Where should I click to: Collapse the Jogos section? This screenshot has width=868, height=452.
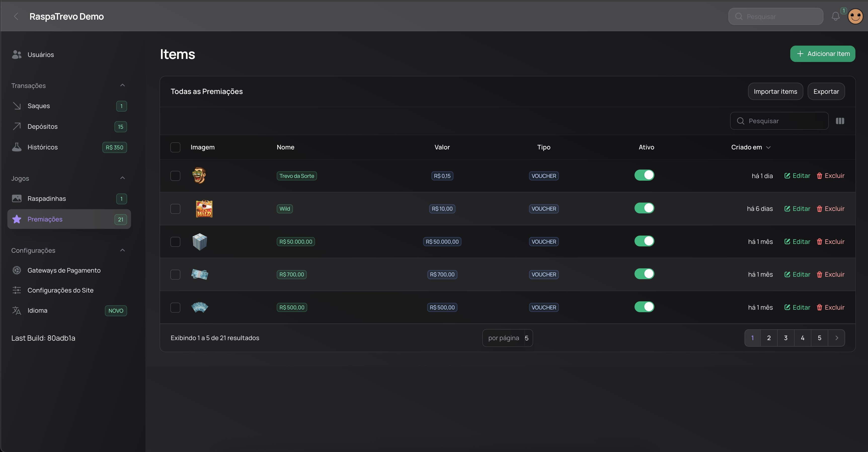click(122, 178)
